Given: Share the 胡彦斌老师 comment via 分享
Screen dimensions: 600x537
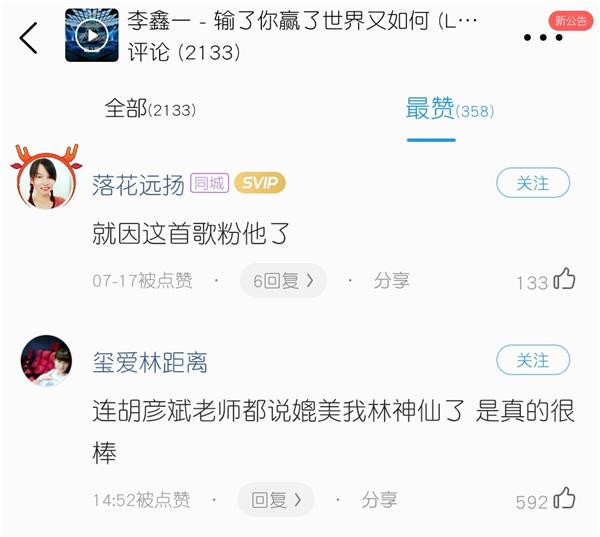Looking at the screenshot, I should point(379,500).
